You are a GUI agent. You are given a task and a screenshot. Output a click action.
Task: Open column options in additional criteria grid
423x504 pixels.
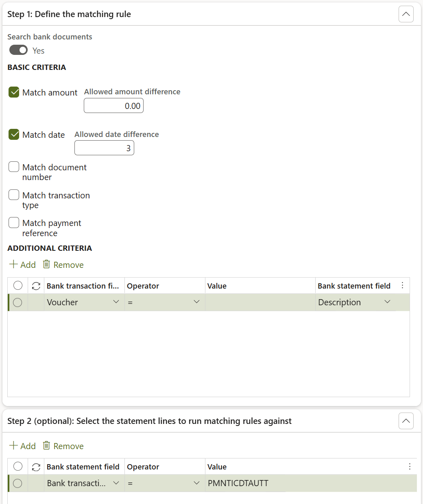(x=402, y=285)
